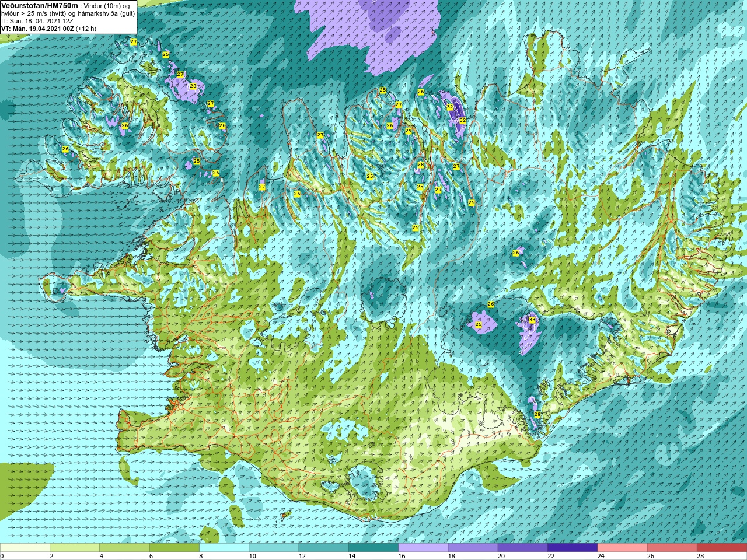Viewport: 747px width, 560px height.
Task: Select the 26–28 m/s salmon legend swatch
Action: 672,548
